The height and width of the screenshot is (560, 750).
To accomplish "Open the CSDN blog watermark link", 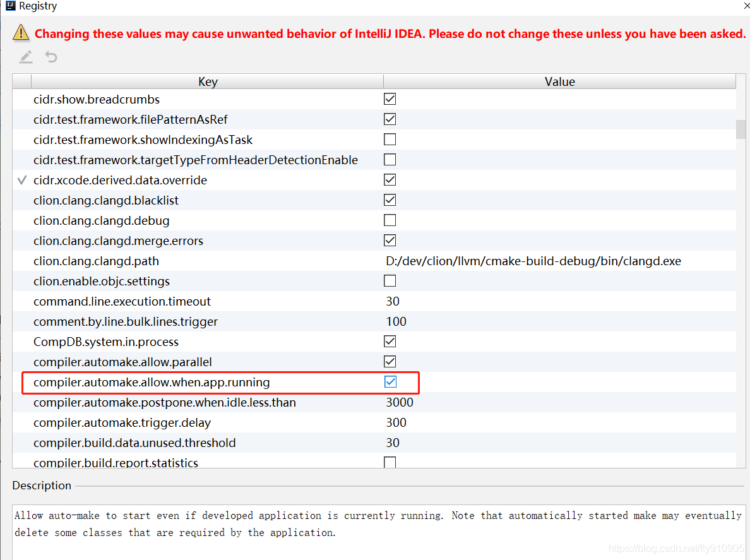I will click(679, 549).
